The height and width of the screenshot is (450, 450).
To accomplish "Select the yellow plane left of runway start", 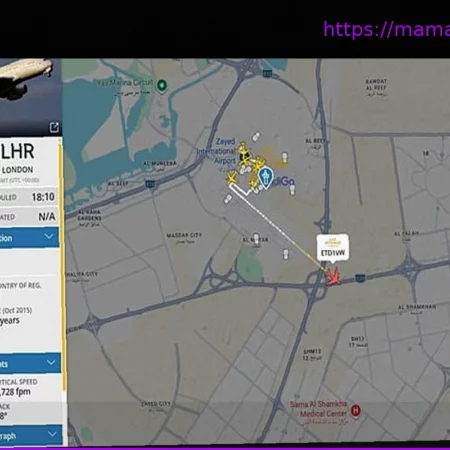I will click(231, 178).
